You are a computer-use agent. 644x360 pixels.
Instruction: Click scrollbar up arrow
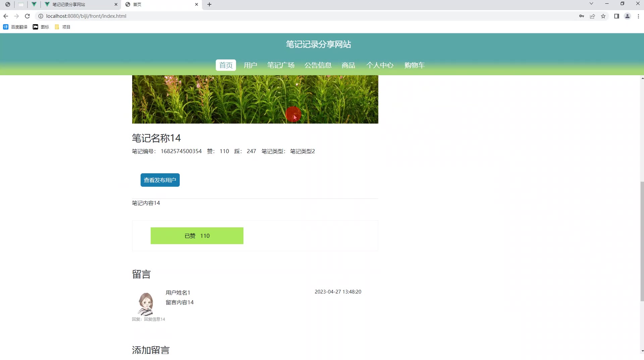[642, 78]
